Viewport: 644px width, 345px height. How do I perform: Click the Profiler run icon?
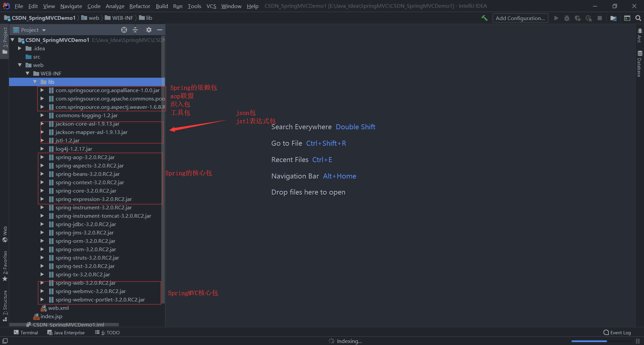(x=589, y=18)
